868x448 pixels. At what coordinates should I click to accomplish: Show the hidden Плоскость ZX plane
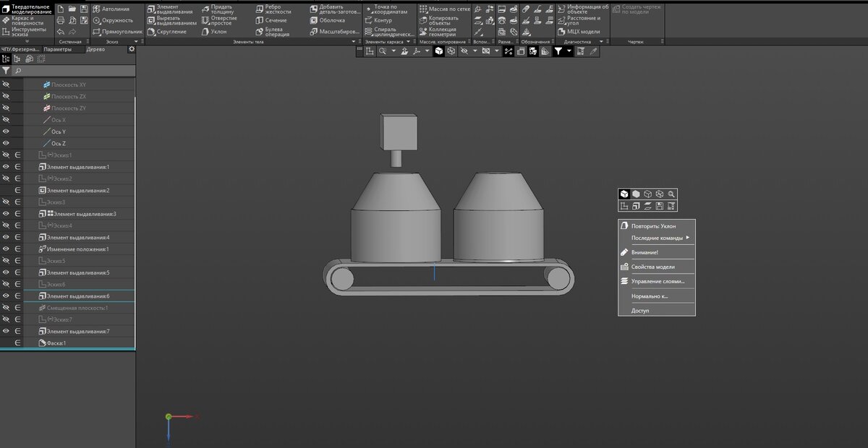pos(6,96)
